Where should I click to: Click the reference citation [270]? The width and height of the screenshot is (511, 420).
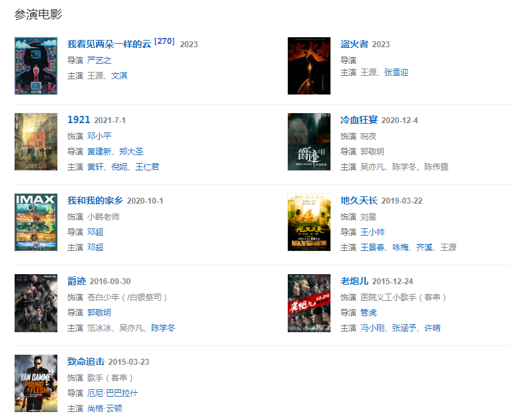(165, 41)
